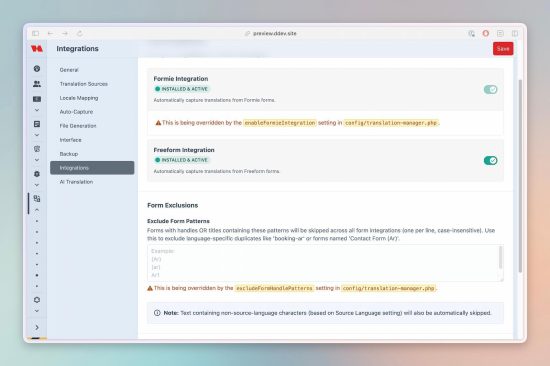Open the Interface section
The image size is (550, 366).
(x=92, y=140)
